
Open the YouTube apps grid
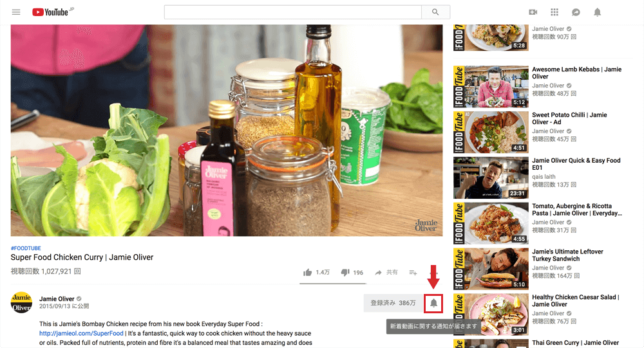(x=554, y=12)
